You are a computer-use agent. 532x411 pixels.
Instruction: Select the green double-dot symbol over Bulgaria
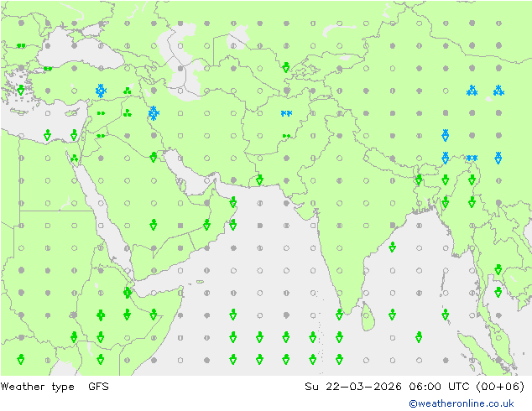point(21,45)
